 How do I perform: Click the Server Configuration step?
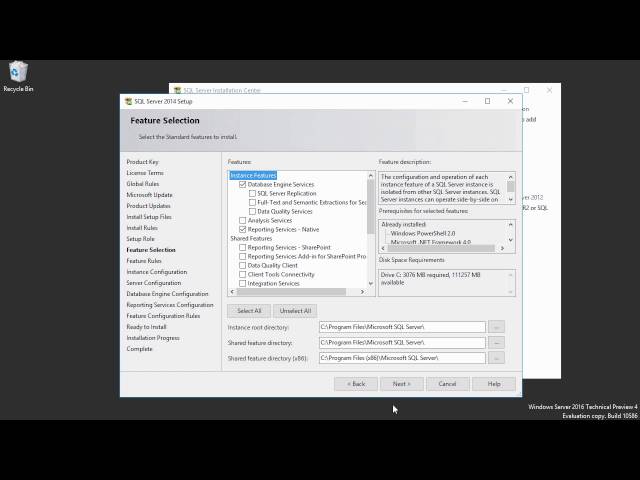pos(154,283)
